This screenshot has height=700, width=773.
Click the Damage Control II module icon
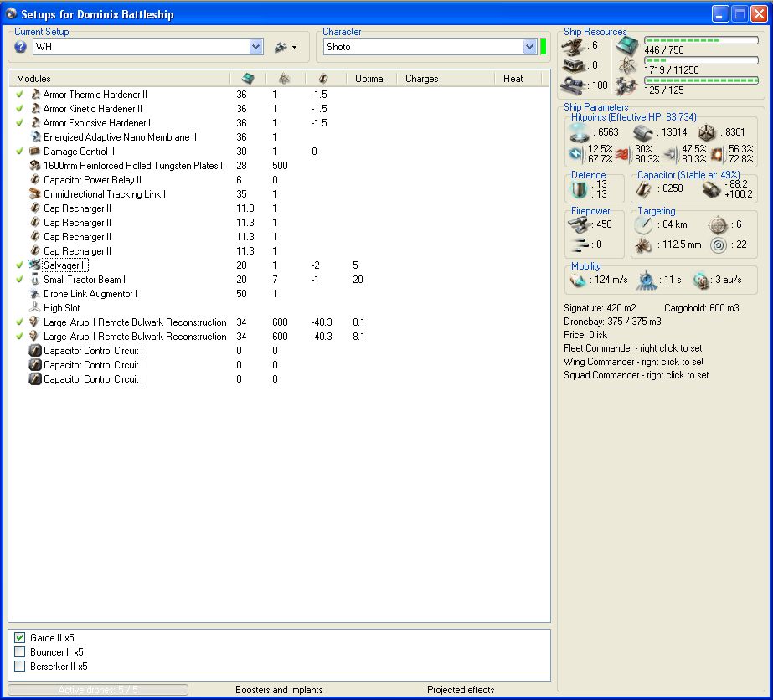point(35,152)
